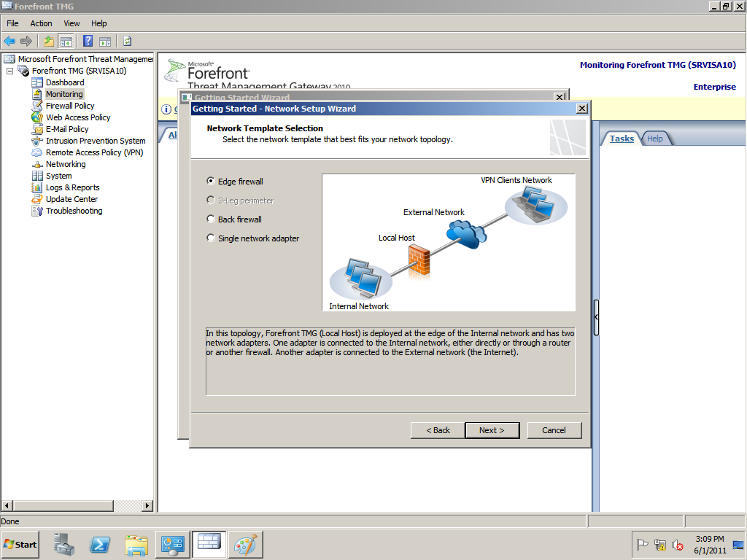
Task: Select Firewall Policy in the tree
Action: (x=70, y=106)
